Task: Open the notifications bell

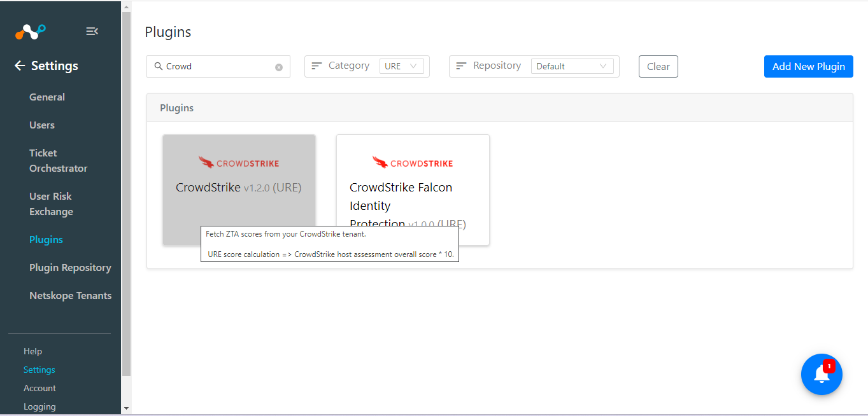Action: 822,375
